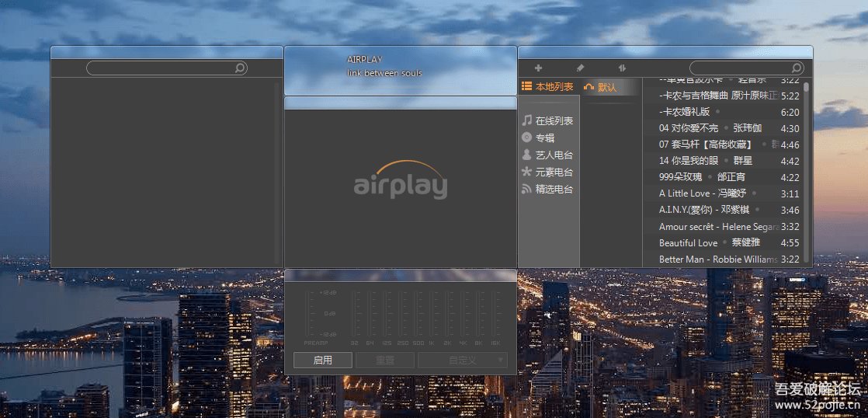Focus the left window search field

click(167, 68)
